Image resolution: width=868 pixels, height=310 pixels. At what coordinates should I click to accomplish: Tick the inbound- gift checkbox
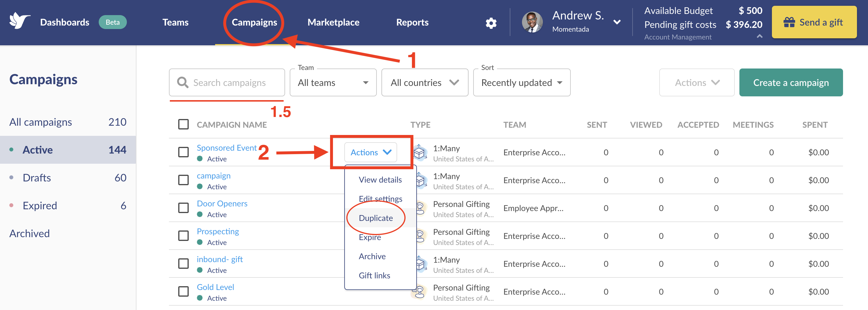pyautogui.click(x=183, y=264)
